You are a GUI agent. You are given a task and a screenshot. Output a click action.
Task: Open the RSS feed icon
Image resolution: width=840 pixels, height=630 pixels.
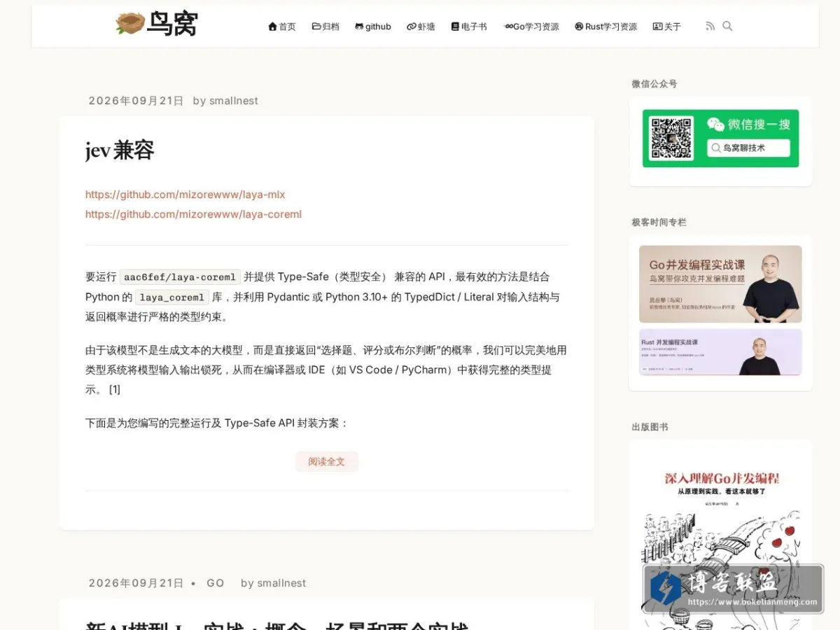tap(710, 26)
